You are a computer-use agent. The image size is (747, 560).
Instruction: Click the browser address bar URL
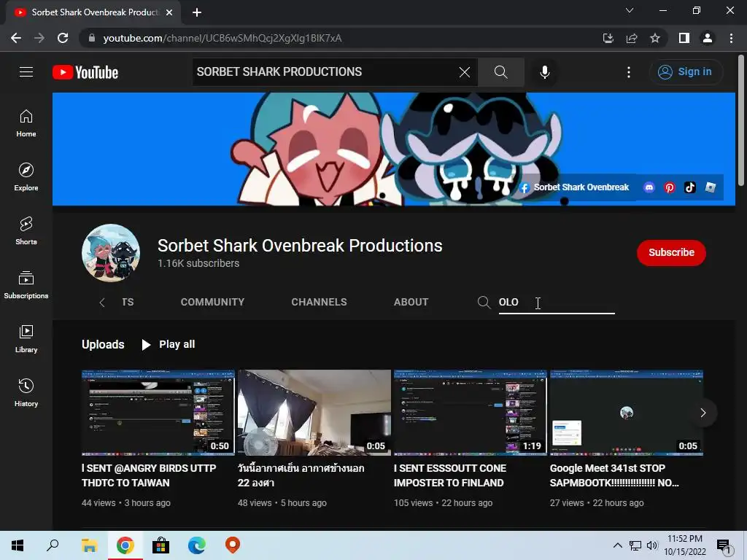[222, 38]
